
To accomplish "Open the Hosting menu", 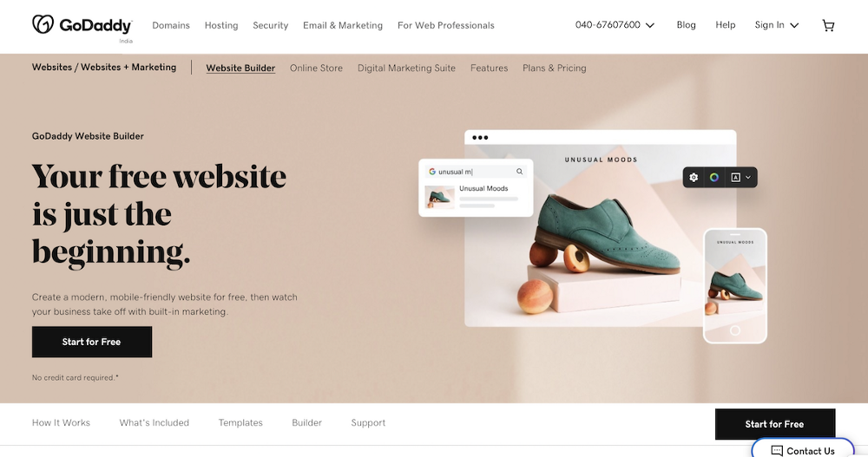I will point(221,25).
